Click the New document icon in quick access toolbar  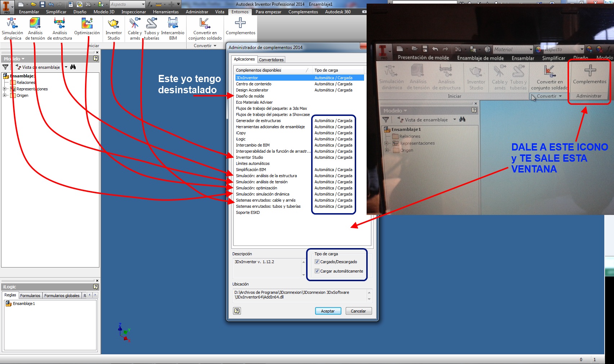click(x=21, y=4)
